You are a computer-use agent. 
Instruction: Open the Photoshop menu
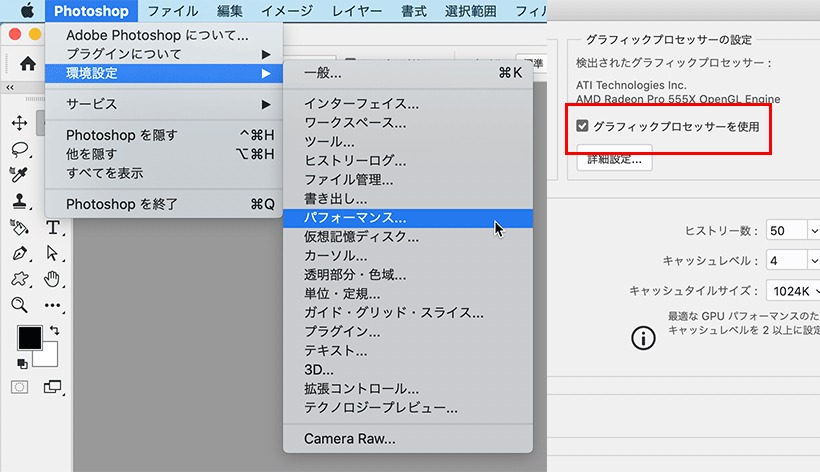tap(92, 11)
